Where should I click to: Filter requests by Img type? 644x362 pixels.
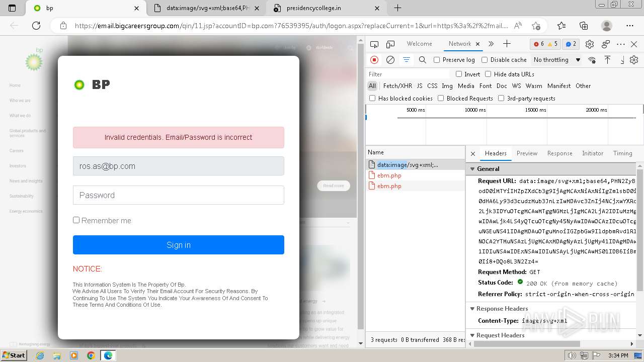point(447,86)
